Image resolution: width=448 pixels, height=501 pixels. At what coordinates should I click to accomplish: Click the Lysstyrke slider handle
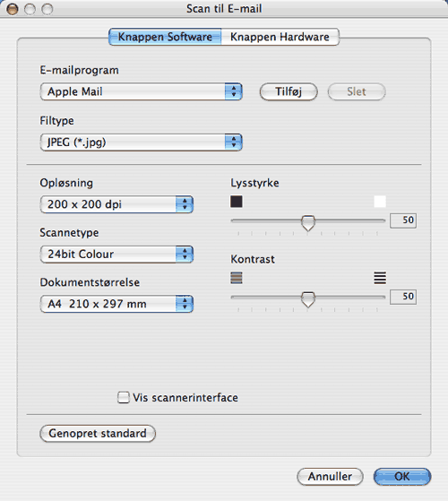(308, 222)
